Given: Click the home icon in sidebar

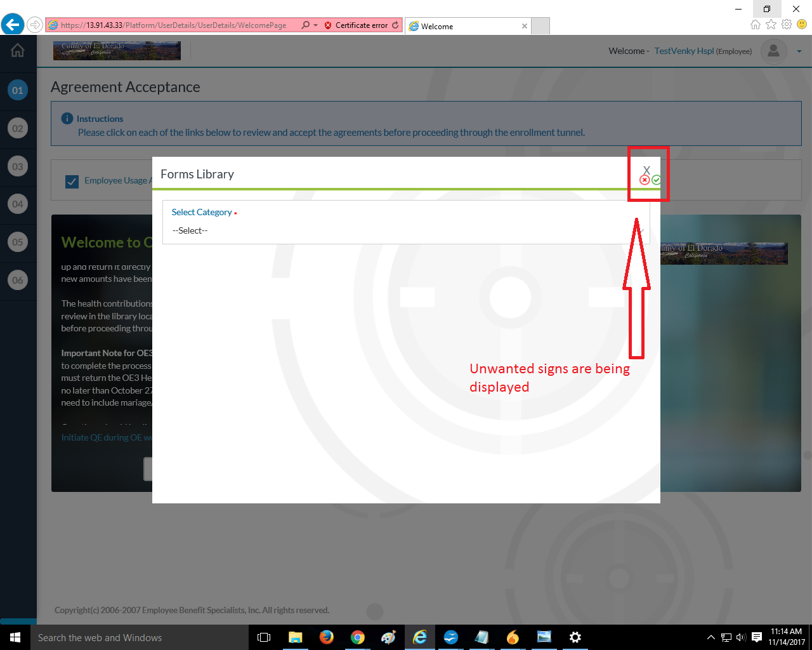Looking at the screenshot, I should [18, 51].
